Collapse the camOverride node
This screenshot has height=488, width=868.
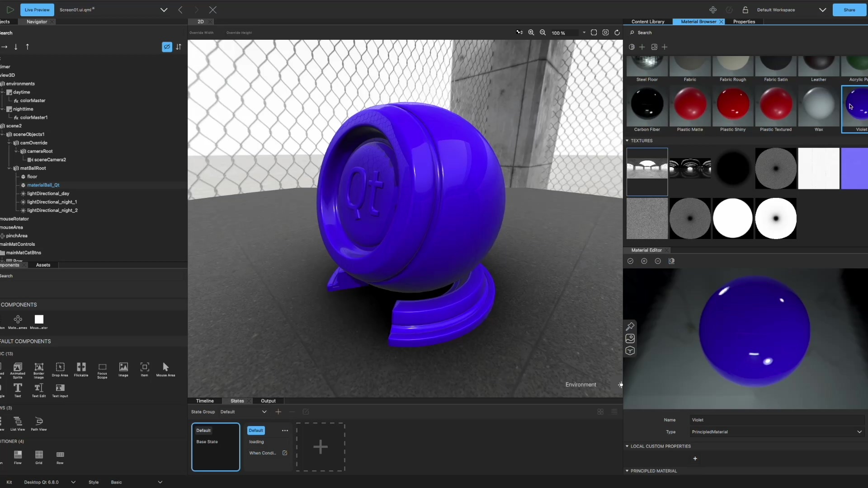[9, 143]
